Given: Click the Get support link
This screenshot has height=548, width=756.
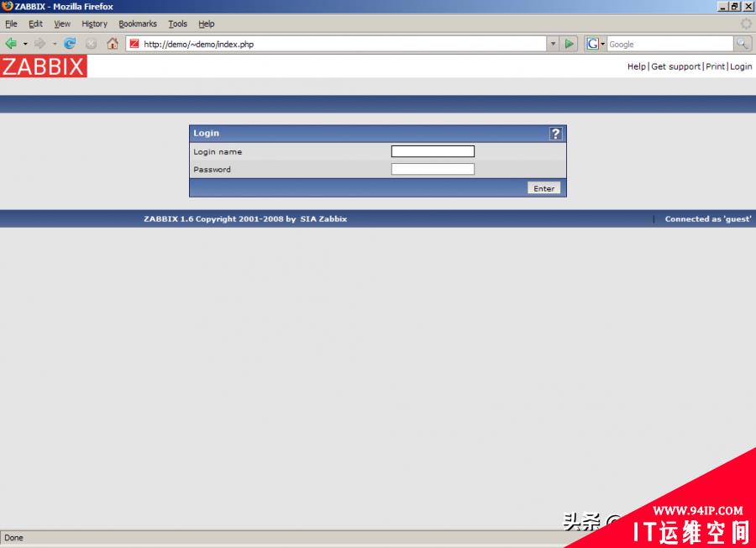Looking at the screenshot, I should (x=675, y=66).
